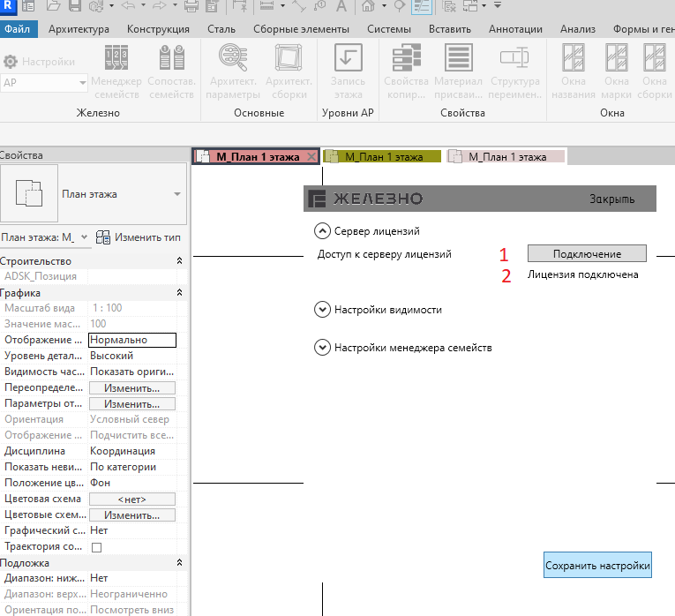Open the default 3D view house icon
The width and height of the screenshot is (675, 616).
click(x=368, y=5)
